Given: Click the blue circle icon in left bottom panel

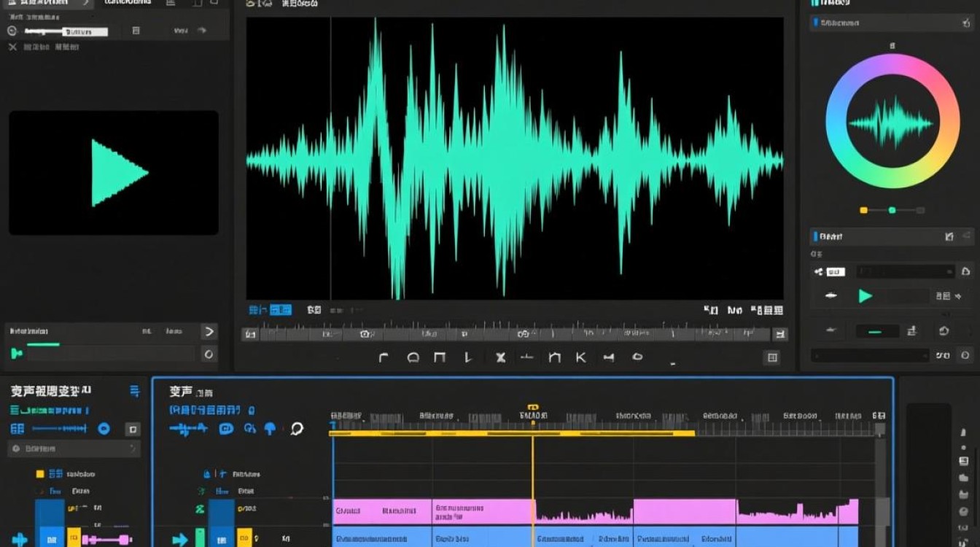Looking at the screenshot, I should pyautogui.click(x=104, y=429).
